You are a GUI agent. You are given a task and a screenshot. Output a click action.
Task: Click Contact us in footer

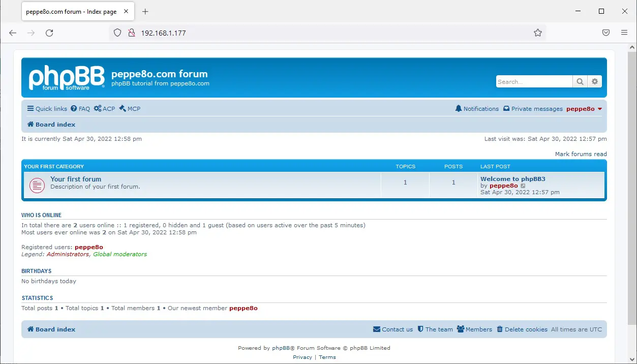[393, 329]
